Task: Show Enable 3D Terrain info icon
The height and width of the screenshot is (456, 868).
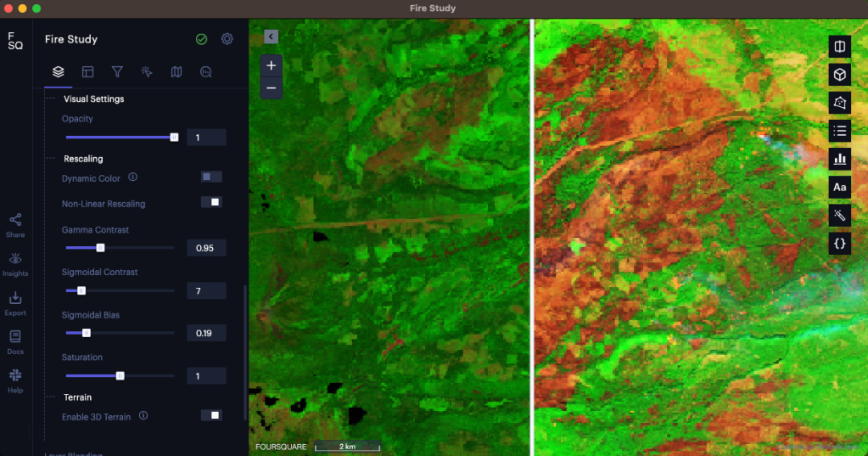Action: tap(143, 415)
